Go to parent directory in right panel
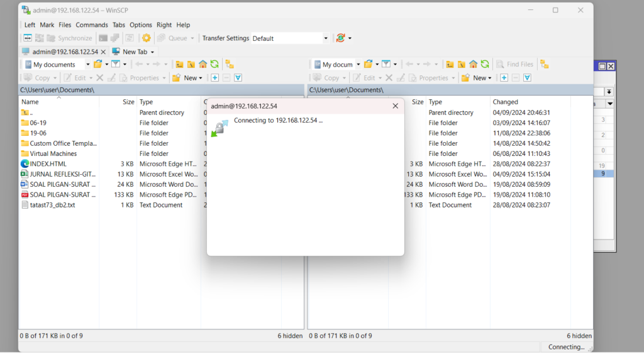Screen dimensions: 644x362 coord(450,64)
